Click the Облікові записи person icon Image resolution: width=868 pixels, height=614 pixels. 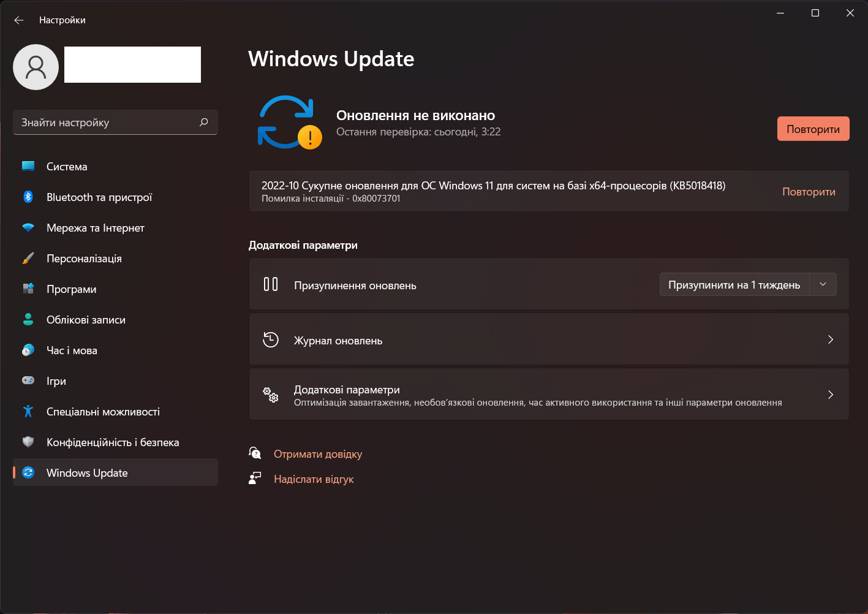click(28, 319)
